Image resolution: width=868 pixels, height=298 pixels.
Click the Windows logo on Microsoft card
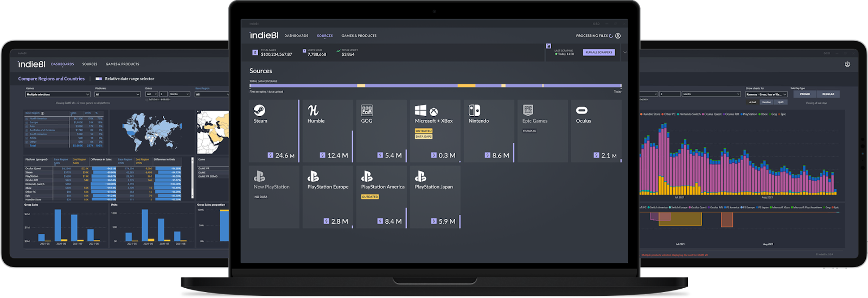pyautogui.click(x=420, y=110)
